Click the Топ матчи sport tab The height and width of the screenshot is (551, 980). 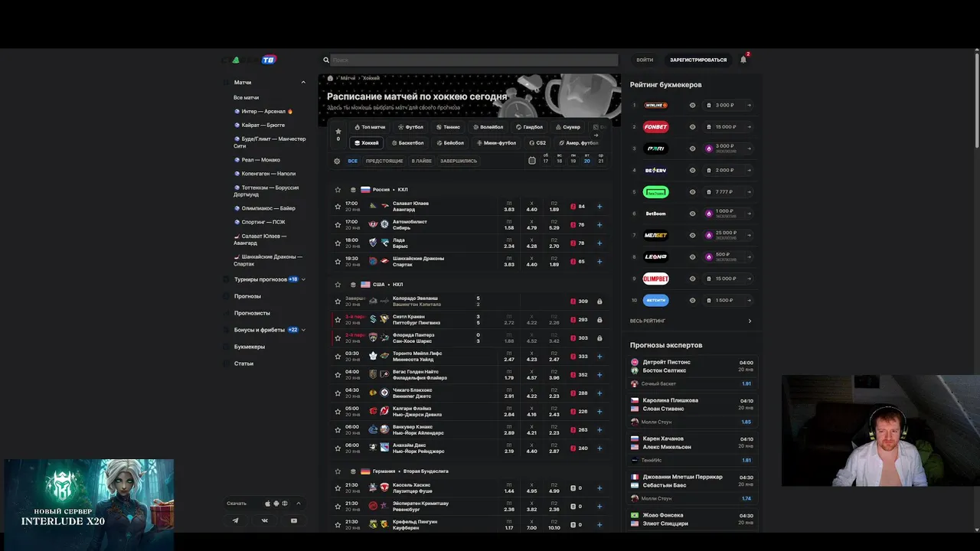click(370, 127)
